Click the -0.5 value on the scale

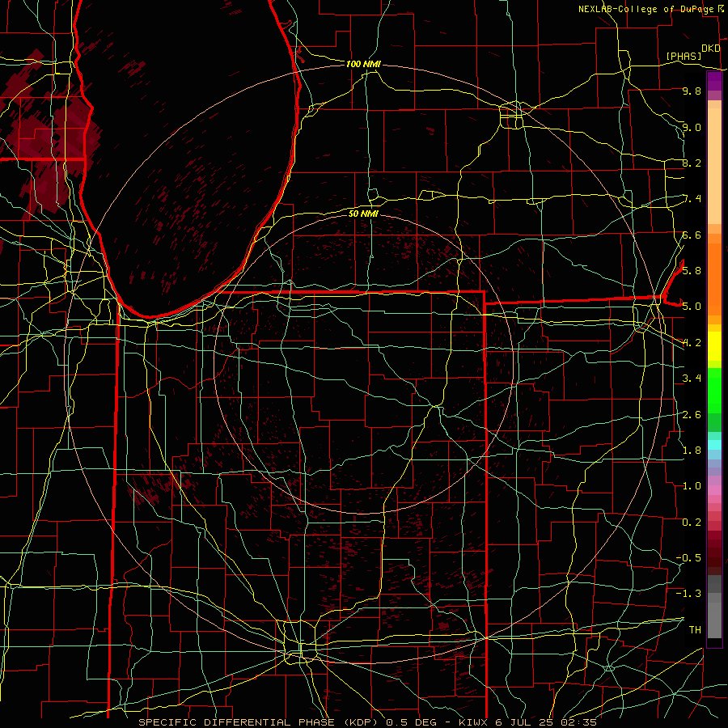click(x=688, y=557)
